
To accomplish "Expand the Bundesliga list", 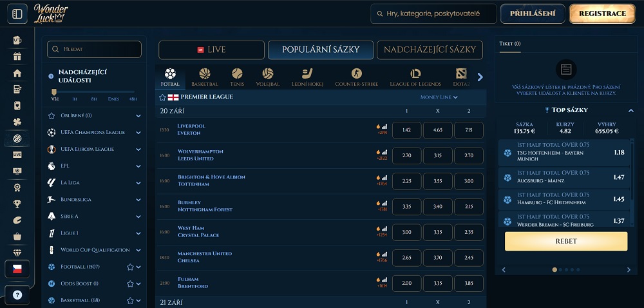I will point(138,200).
